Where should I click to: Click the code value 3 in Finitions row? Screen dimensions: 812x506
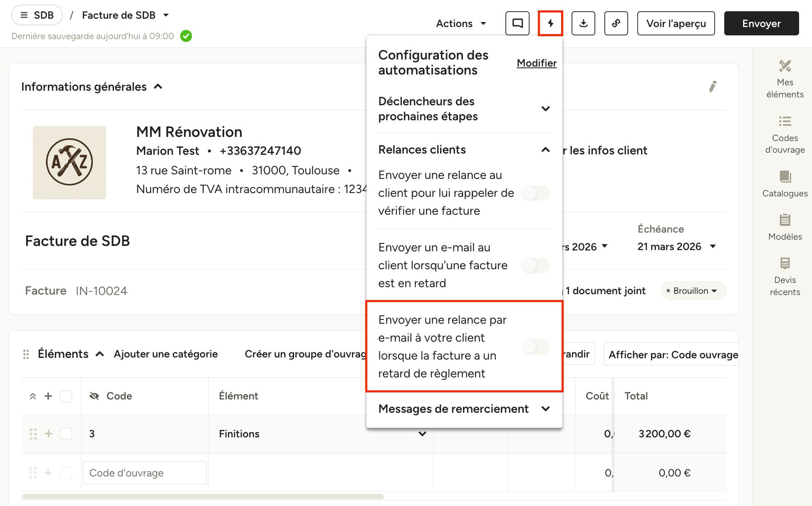coord(92,434)
